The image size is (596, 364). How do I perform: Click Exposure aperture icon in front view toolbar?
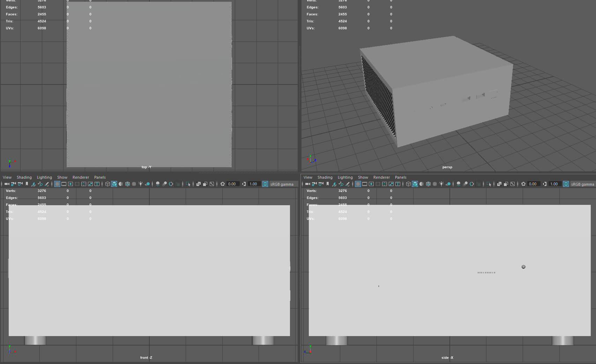[x=223, y=184]
